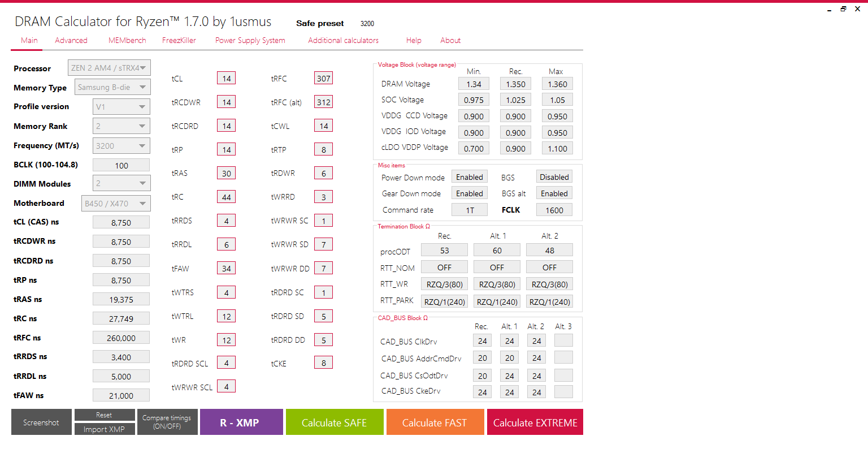Click the BCLK (100-104.8) input field

pyautogui.click(x=121, y=165)
